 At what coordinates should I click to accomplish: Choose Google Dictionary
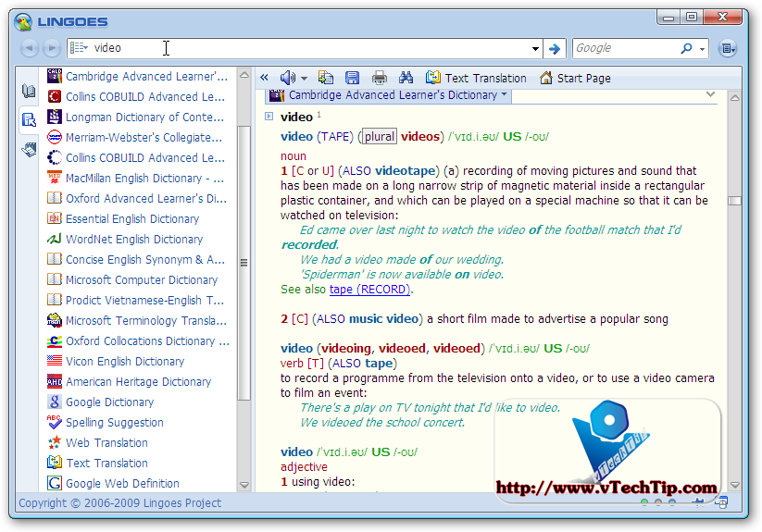click(101, 402)
